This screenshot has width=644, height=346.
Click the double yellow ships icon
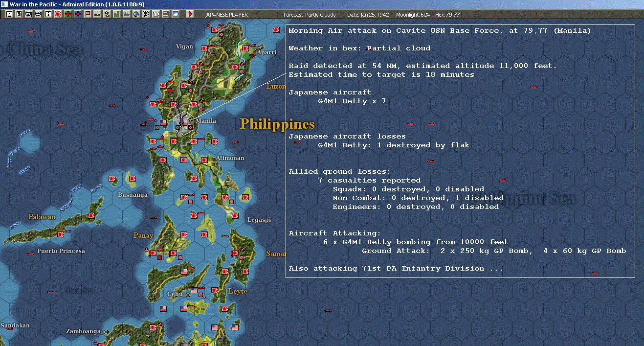click(107, 15)
